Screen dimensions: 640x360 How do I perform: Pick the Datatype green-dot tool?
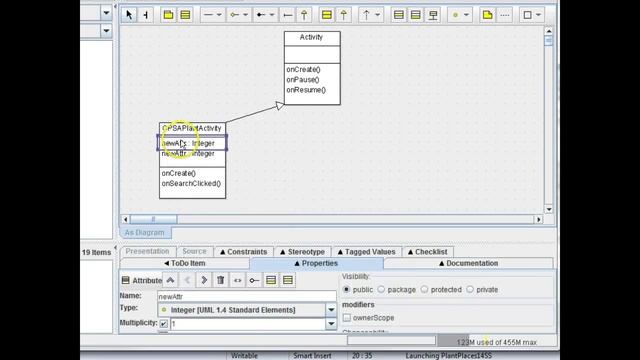pos(456,15)
